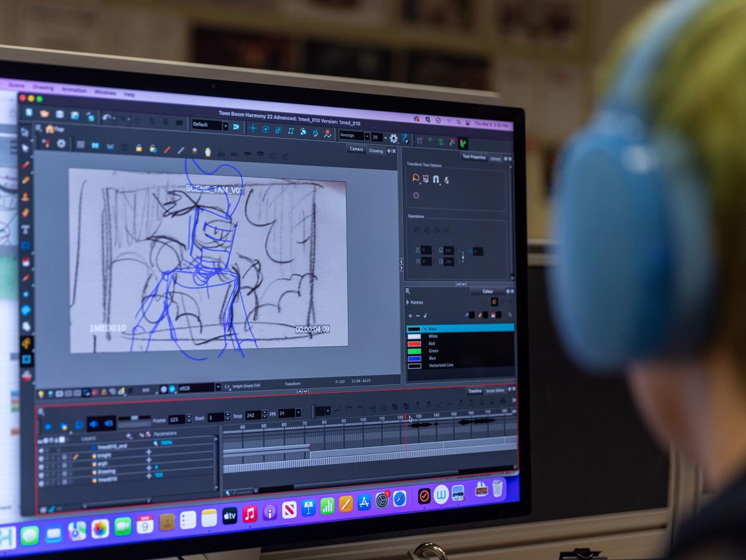746x560 pixels.
Task: Click the Remove Colour minus button
Action: (x=418, y=315)
